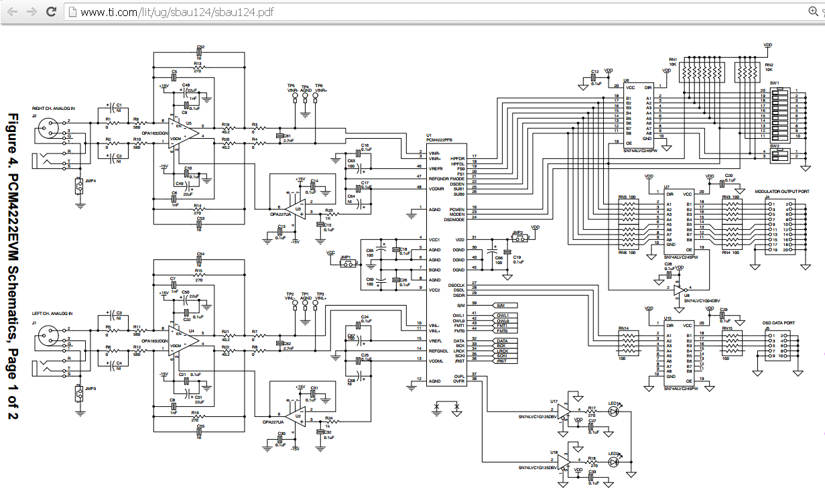Click the "VCOML" pin name
The height and width of the screenshot is (504, 825).
pyautogui.click(x=436, y=361)
